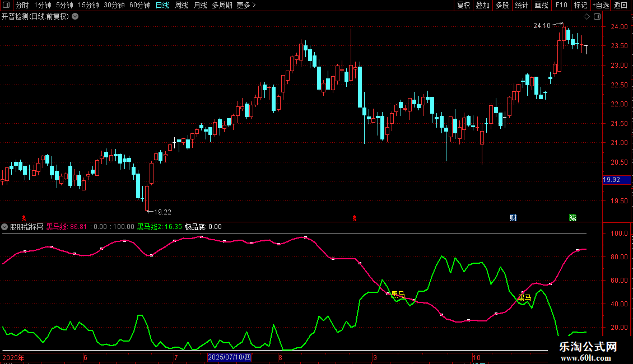Click the 财 financial report marker
Screen dimensions: 633x364
[x=513, y=218]
